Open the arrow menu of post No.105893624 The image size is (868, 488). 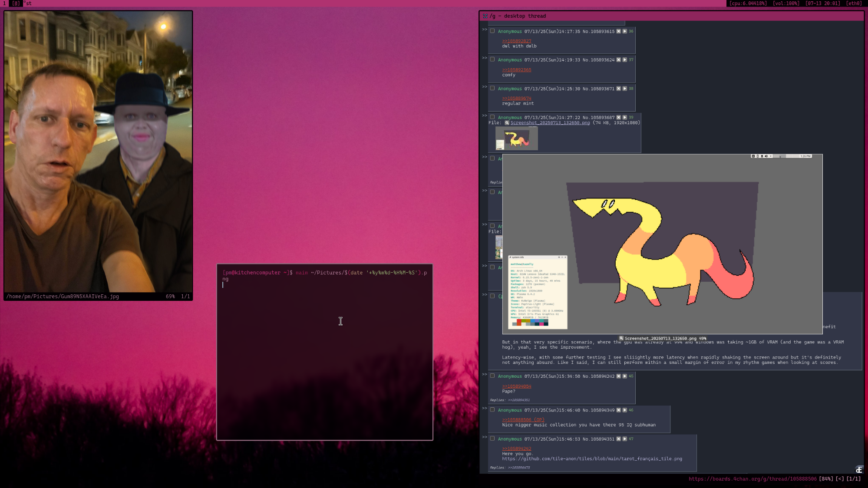624,60
